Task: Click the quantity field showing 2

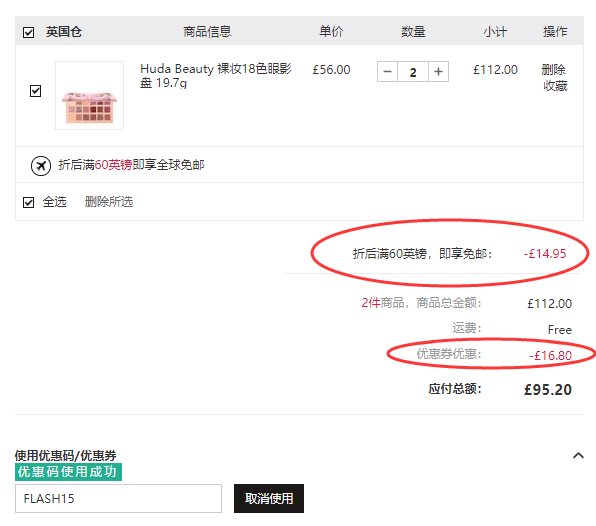Action: [x=413, y=71]
